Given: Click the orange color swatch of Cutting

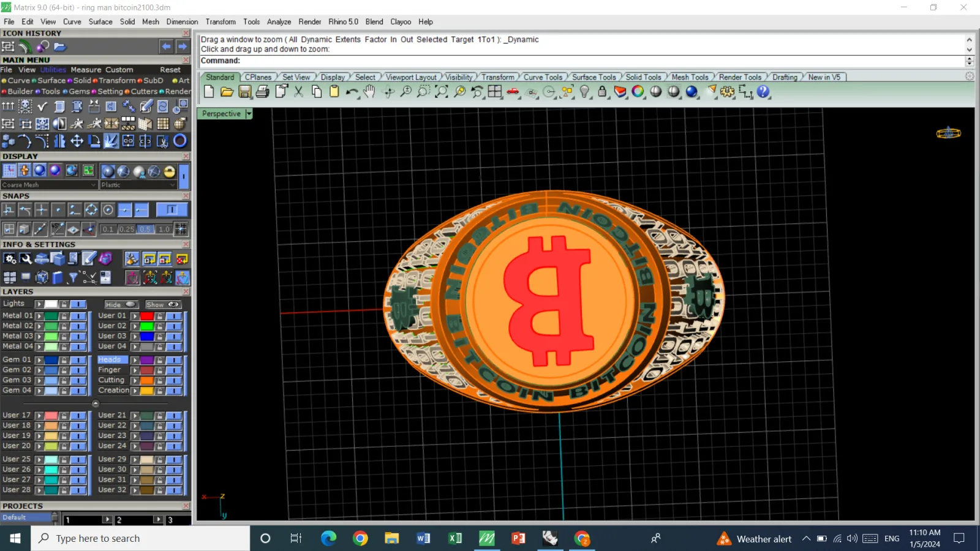Looking at the screenshot, I should 147,380.
